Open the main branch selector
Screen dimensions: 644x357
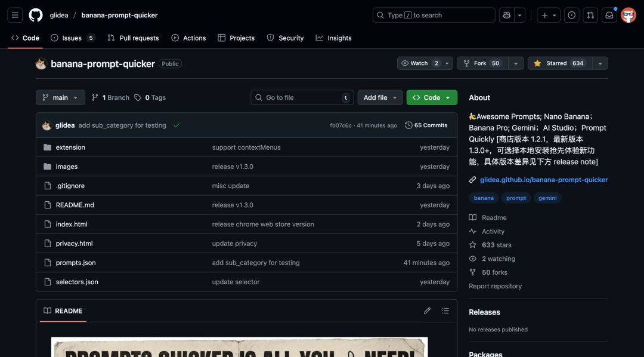[x=60, y=97]
